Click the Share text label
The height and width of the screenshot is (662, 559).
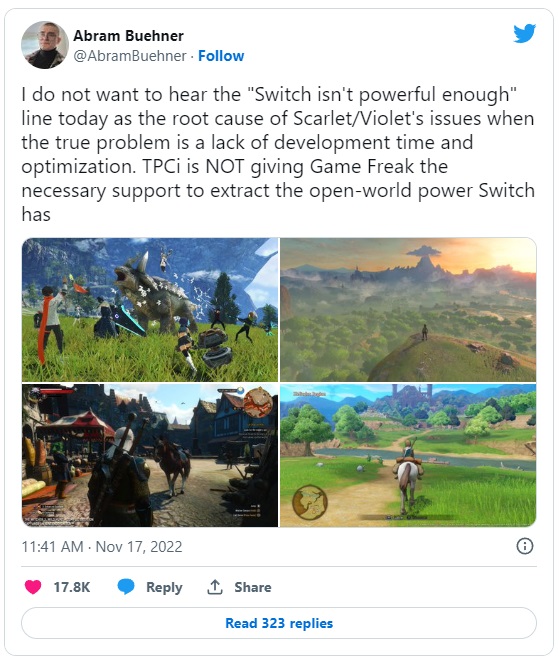coord(252,587)
